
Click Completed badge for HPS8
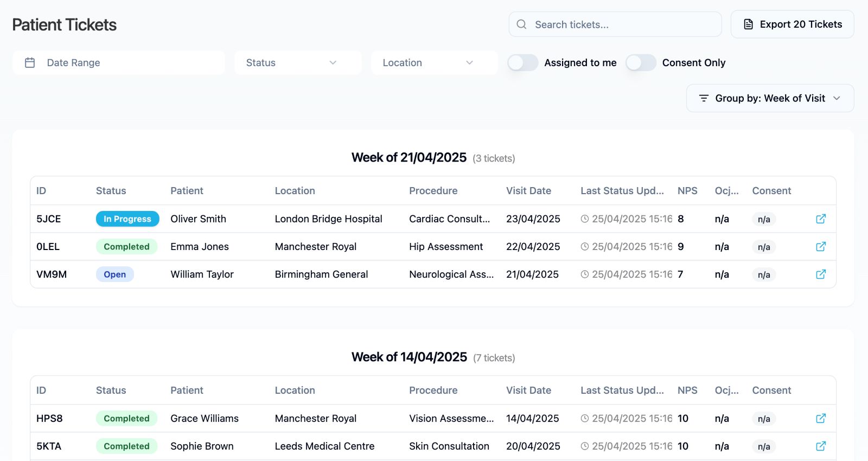(x=126, y=418)
